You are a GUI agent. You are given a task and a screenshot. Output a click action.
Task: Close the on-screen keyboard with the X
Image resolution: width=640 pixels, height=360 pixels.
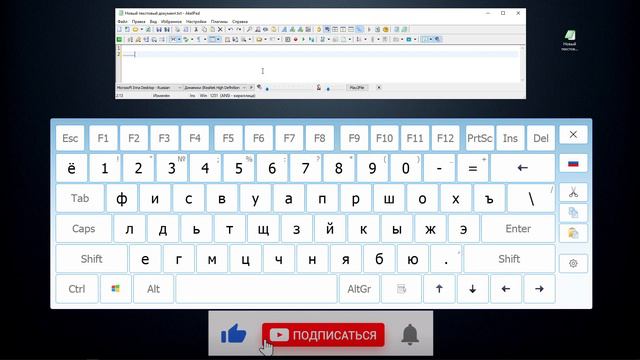pyautogui.click(x=573, y=134)
